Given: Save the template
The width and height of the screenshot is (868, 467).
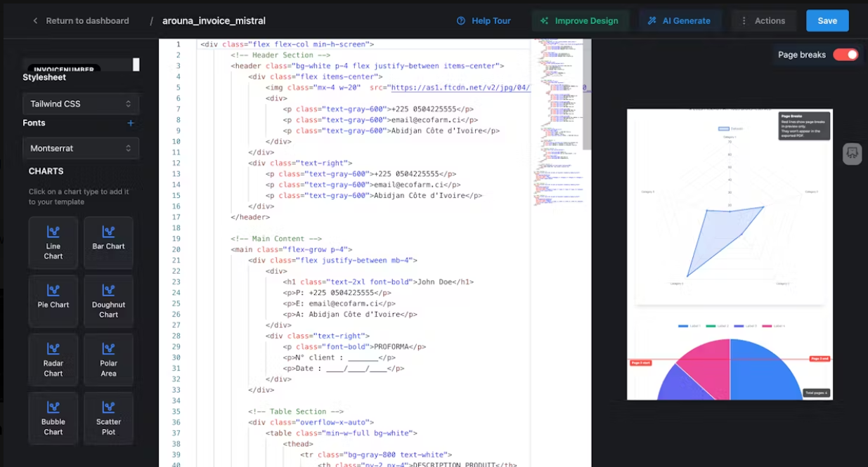Looking at the screenshot, I should point(827,21).
